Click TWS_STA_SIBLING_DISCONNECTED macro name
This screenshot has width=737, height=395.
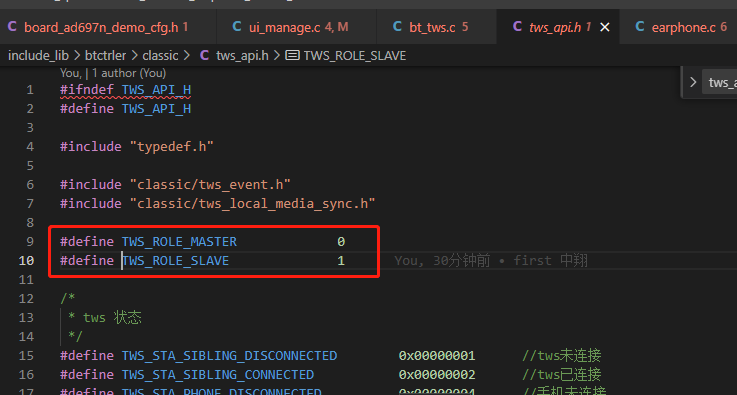pos(229,356)
